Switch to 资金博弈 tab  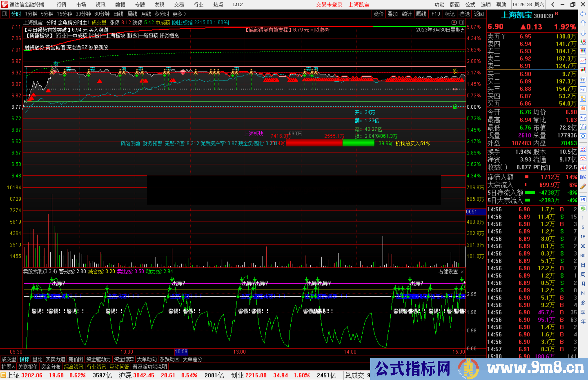coord(124,359)
